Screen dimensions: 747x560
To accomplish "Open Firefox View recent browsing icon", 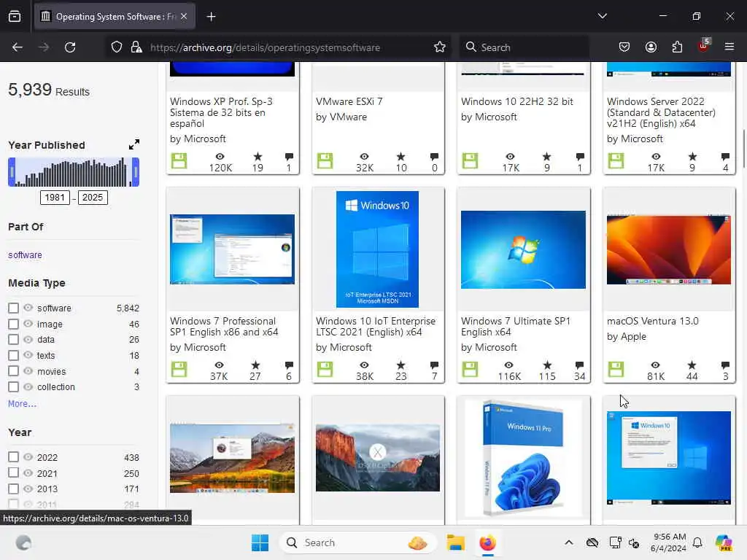I will (x=15, y=16).
